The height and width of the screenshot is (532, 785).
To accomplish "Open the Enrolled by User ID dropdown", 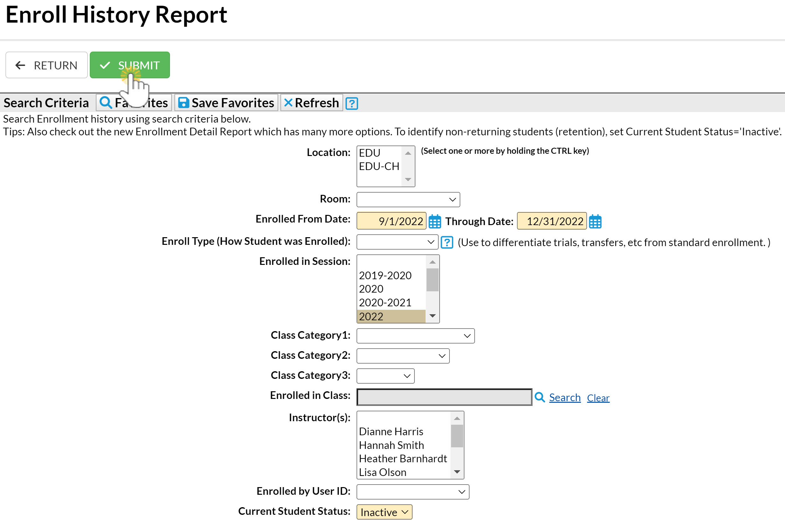I will pyautogui.click(x=413, y=492).
